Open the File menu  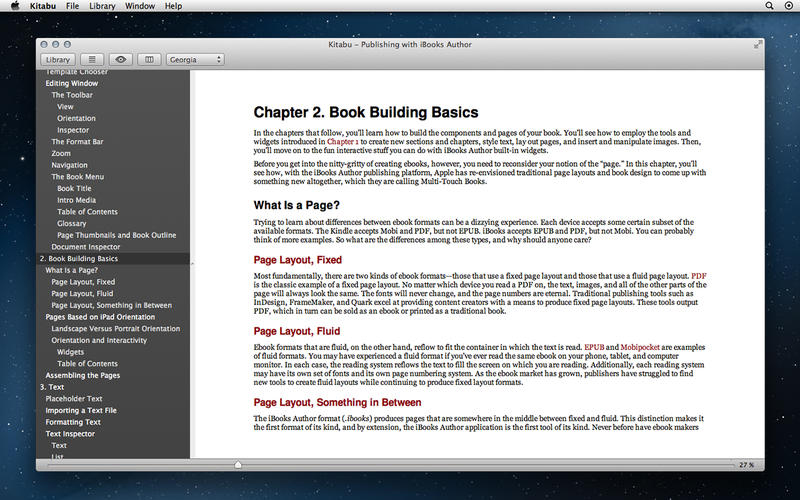pyautogui.click(x=72, y=6)
